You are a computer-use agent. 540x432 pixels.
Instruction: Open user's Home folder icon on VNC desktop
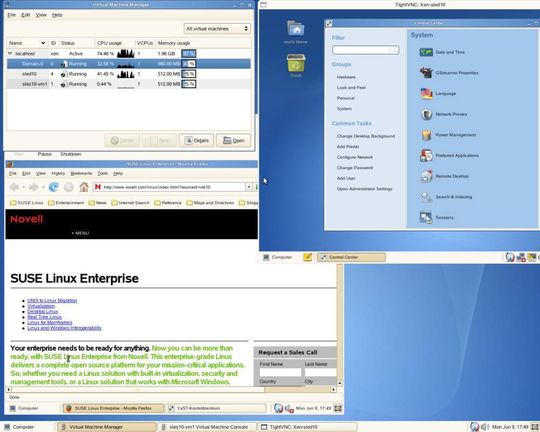296,32
